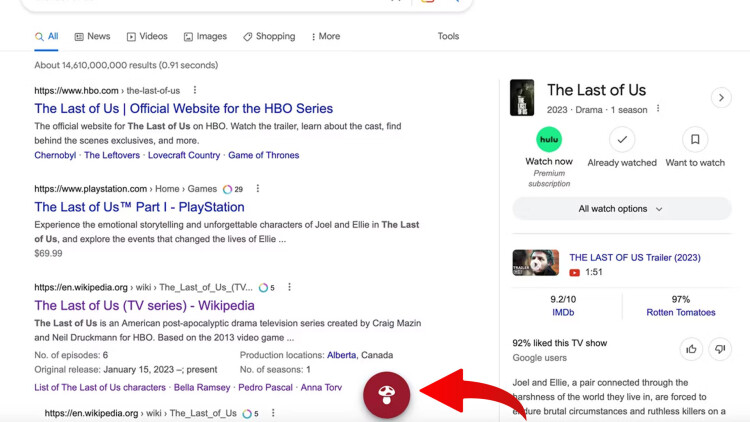Click the 29 score ring icon on PlayStation result
Viewport: 750px width, 422px height.
pos(227,189)
